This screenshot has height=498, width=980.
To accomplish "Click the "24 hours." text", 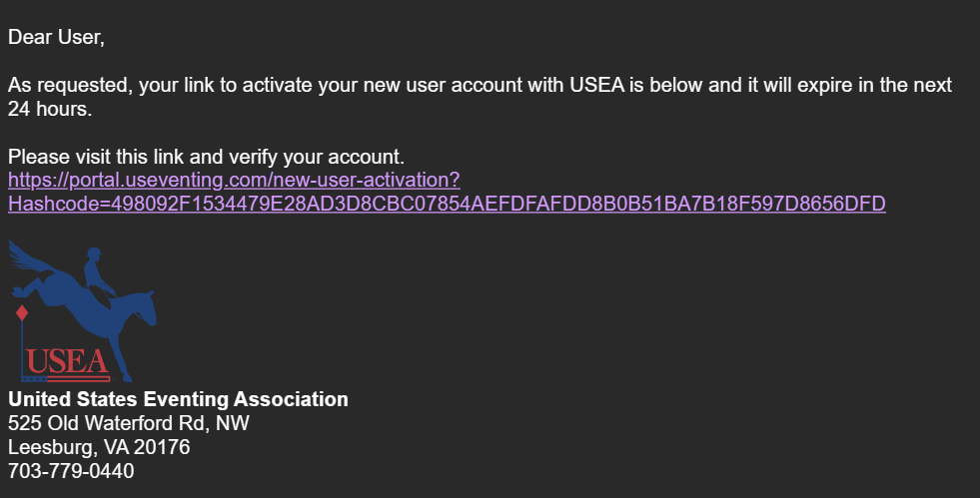I will pos(50,110).
